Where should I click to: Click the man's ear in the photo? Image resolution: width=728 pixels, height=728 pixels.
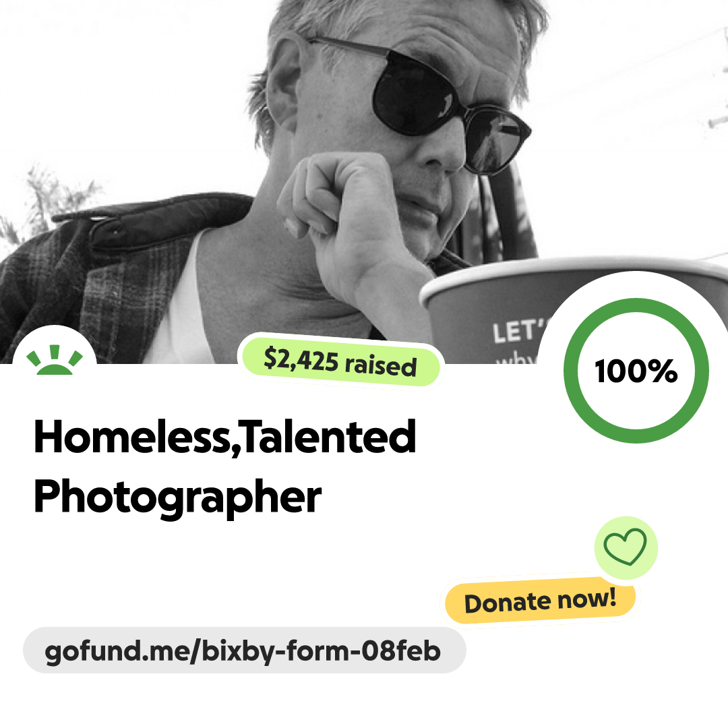coord(283,84)
